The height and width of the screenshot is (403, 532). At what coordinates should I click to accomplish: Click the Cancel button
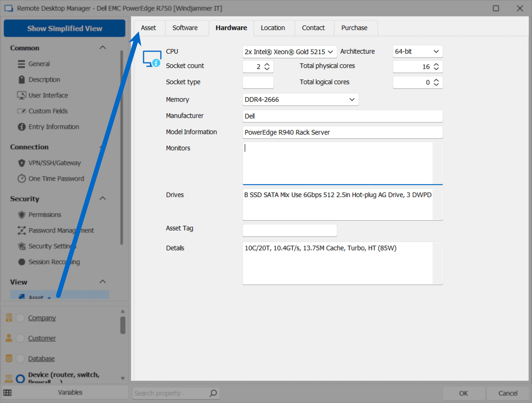pyautogui.click(x=507, y=393)
